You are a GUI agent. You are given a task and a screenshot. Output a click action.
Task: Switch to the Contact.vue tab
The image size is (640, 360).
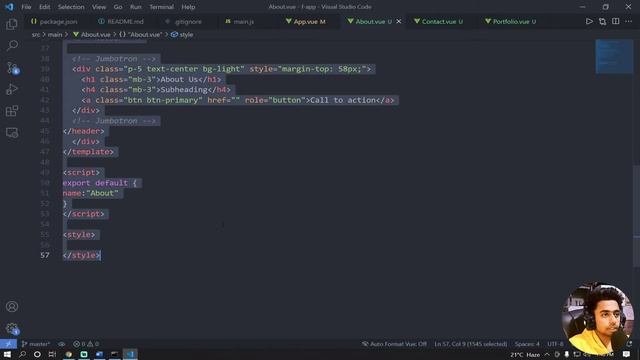tap(439, 21)
